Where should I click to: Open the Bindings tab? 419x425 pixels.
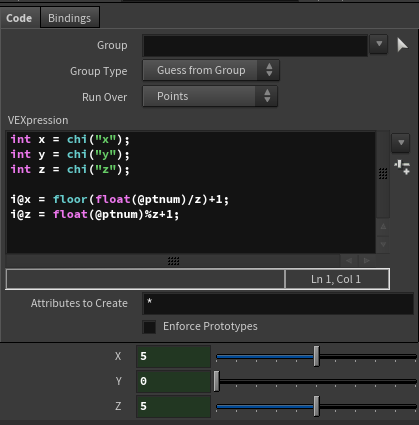[x=70, y=18]
